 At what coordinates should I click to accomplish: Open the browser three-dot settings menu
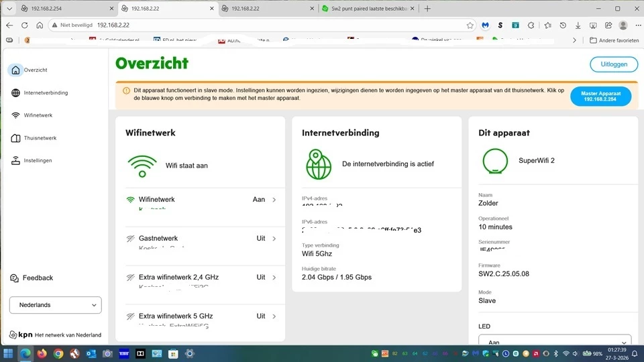pos(638,25)
